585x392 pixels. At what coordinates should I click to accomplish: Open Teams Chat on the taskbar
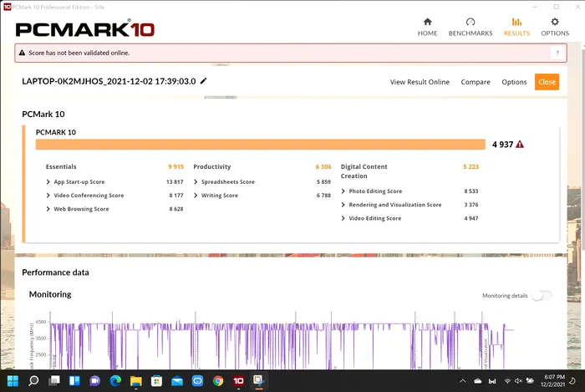(94, 381)
